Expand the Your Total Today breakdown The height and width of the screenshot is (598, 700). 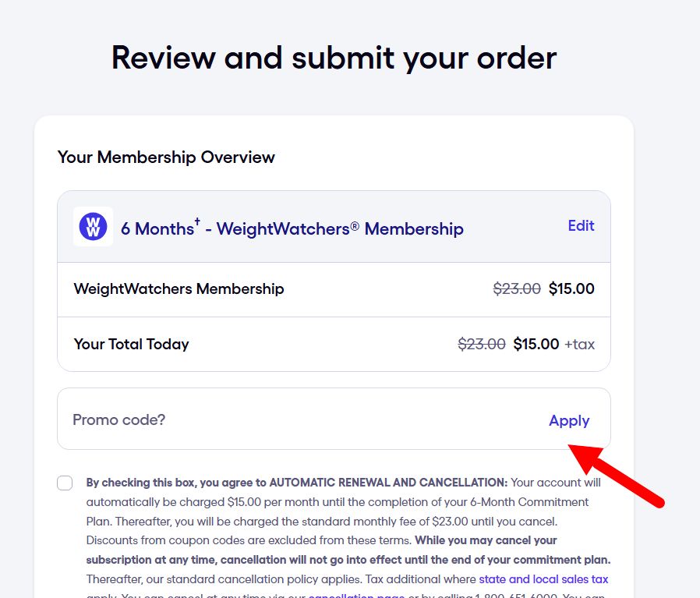coord(131,344)
